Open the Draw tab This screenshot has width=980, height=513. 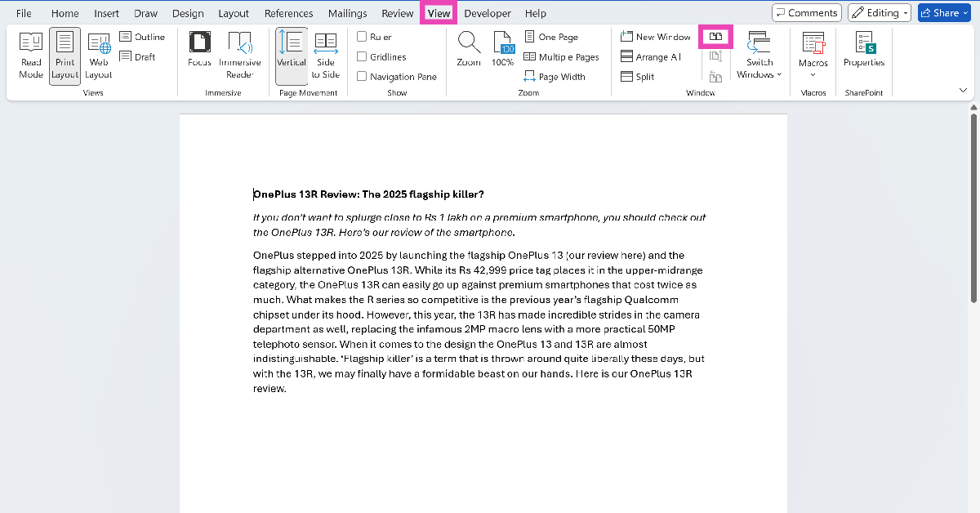click(145, 13)
